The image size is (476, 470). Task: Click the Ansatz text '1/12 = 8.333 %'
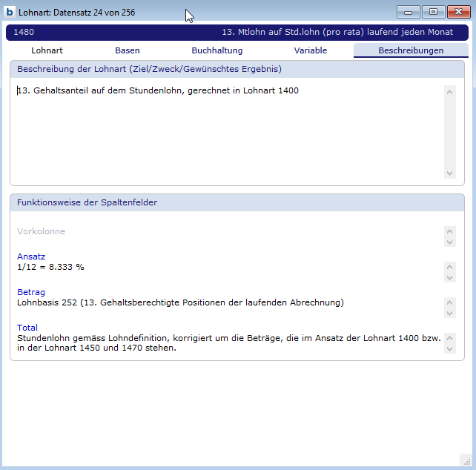(50, 267)
